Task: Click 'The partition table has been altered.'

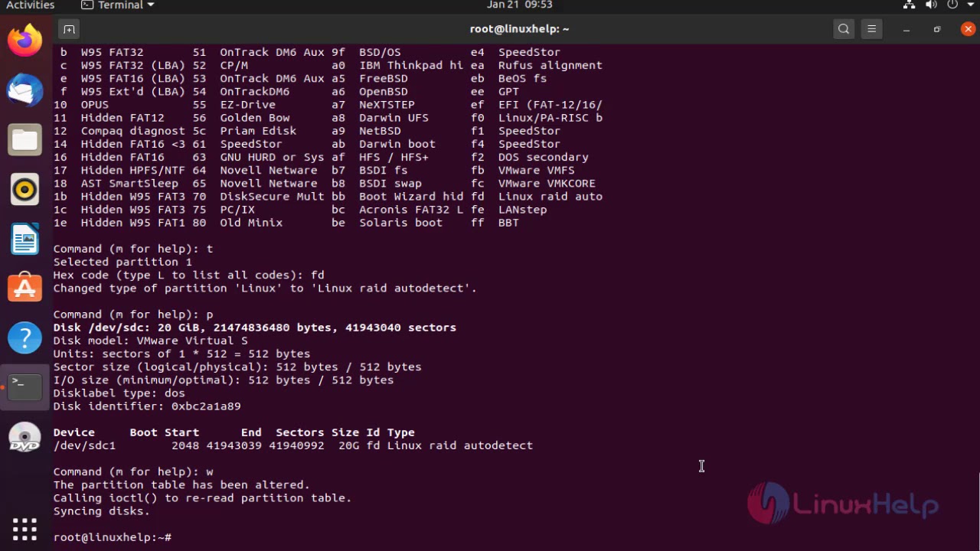Action: 181,485
